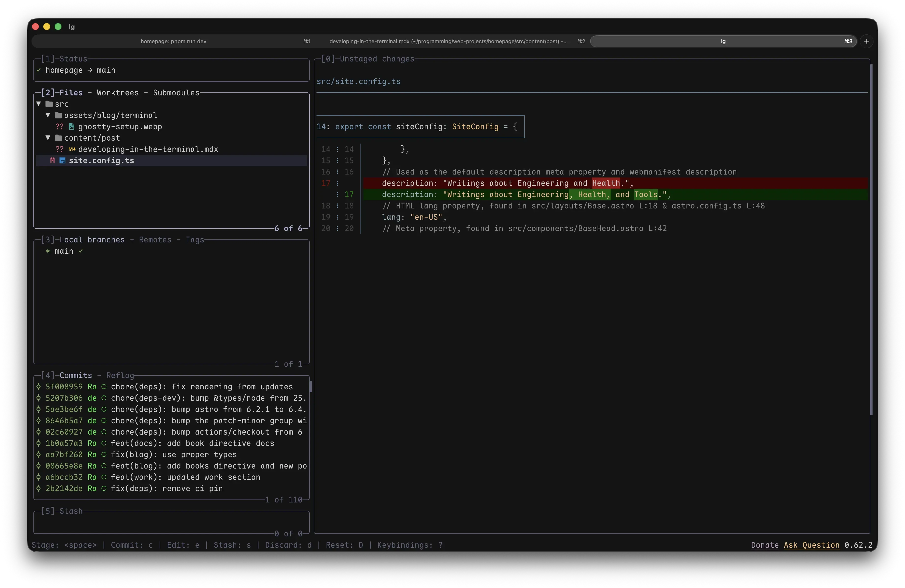Click circle status marker on commit 1b0a57a3
The height and width of the screenshot is (588, 905).
(104, 443)
